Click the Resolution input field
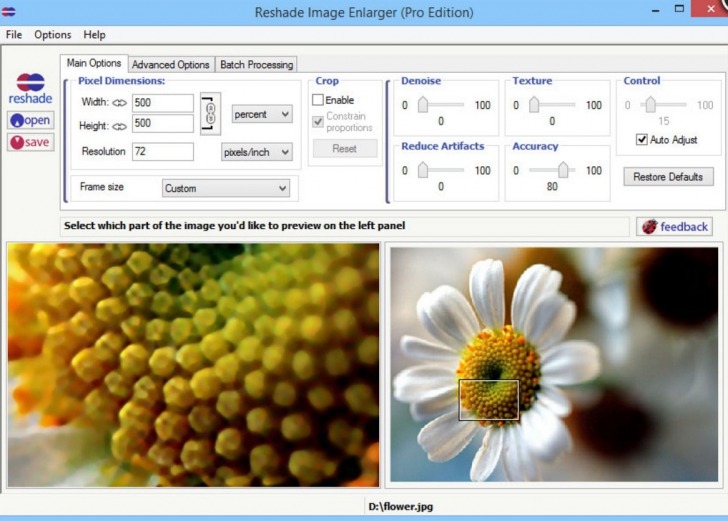The image size is (728, 521). click(x=162, y=152)
